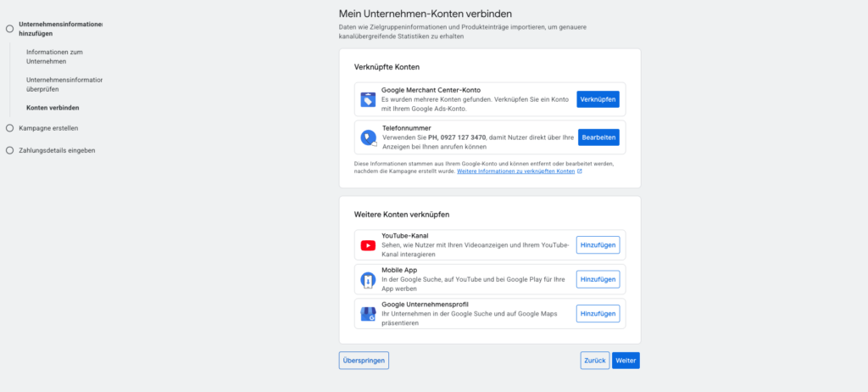This screenshot has height=392, width=868.
Task: Click the Verknüpfte Konten heading
Action: click(x=387, y=67)
